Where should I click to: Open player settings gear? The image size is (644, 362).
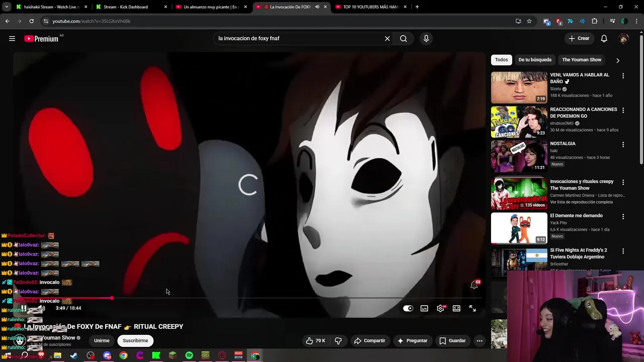click(441, 308)
